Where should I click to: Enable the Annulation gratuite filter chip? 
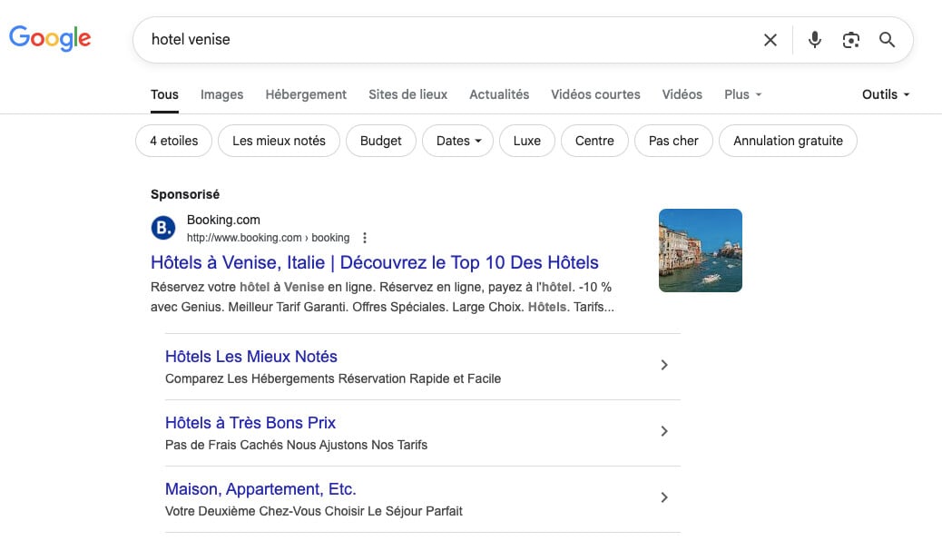tap(787, 141)
